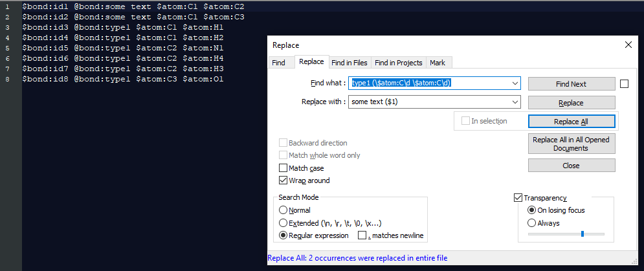
Task: Expand the Find what history dropdown
Action: pyautogui.click(x=515, y=83)
